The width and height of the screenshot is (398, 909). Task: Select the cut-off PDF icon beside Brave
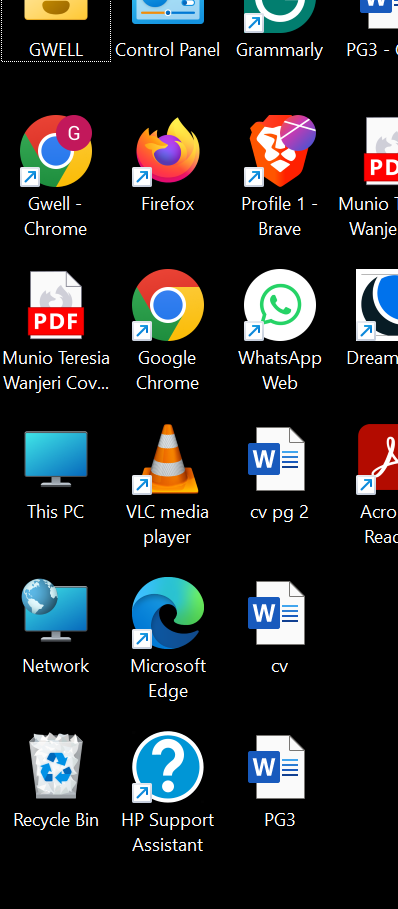click(x=381, y=151)
